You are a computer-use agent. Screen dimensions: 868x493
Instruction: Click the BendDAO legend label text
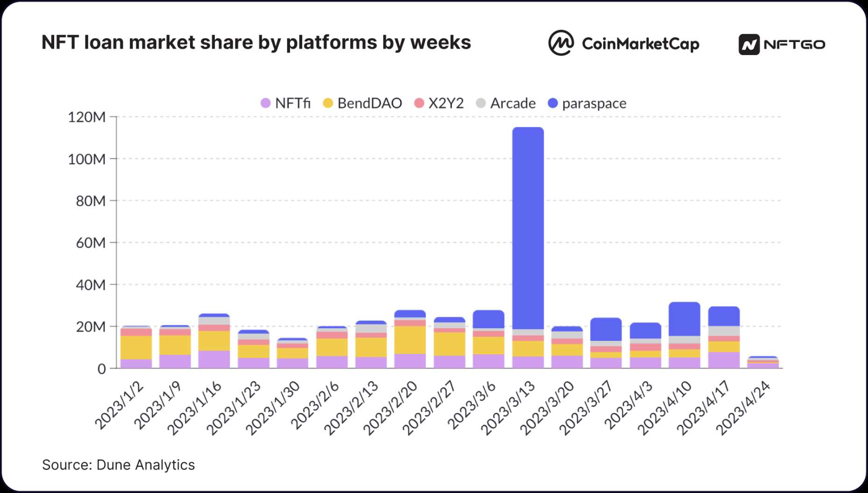pos(369,103)
